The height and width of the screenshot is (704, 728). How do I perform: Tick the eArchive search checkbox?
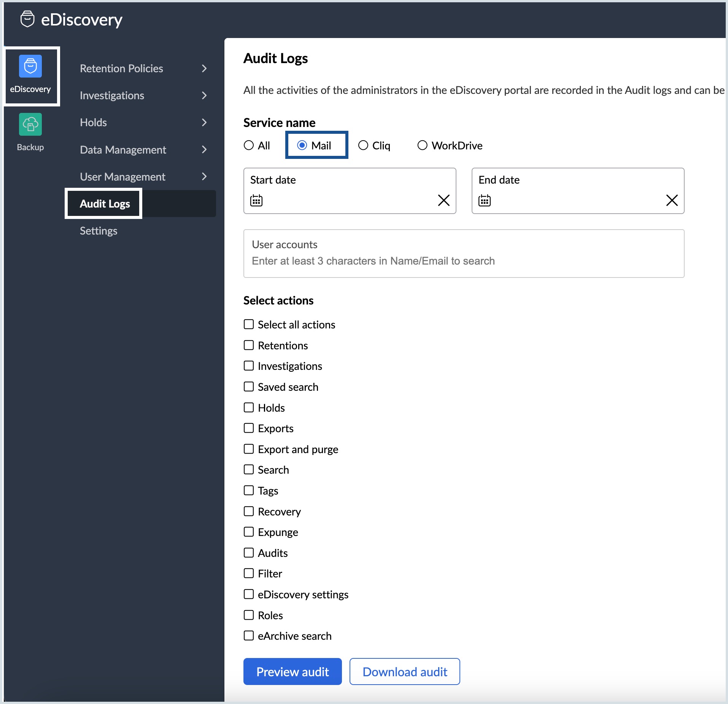tap(249, 636)
